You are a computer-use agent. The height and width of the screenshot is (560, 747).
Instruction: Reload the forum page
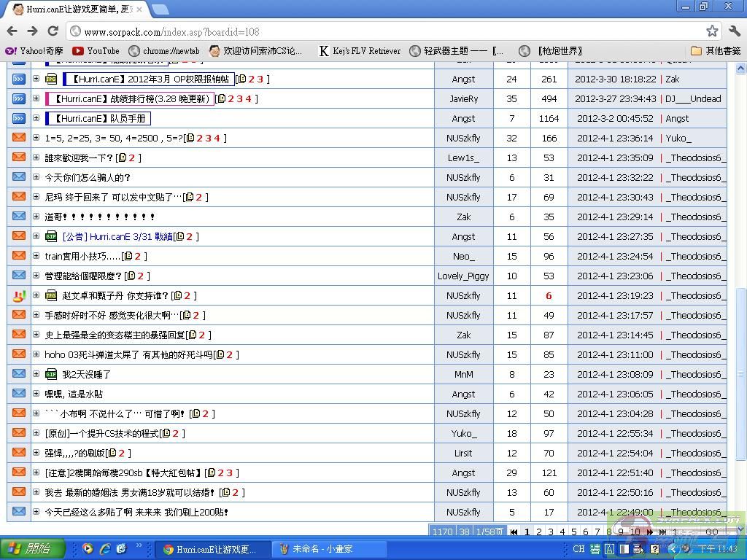(x=53, y=31)
